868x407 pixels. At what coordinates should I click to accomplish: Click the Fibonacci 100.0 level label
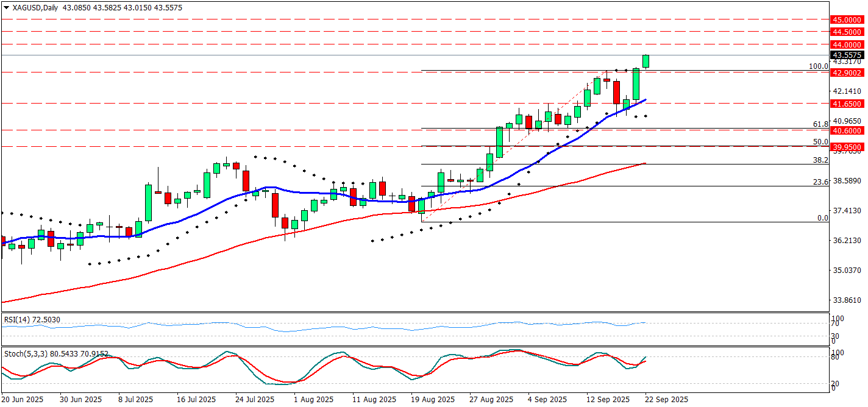click(x=818, y=66)
